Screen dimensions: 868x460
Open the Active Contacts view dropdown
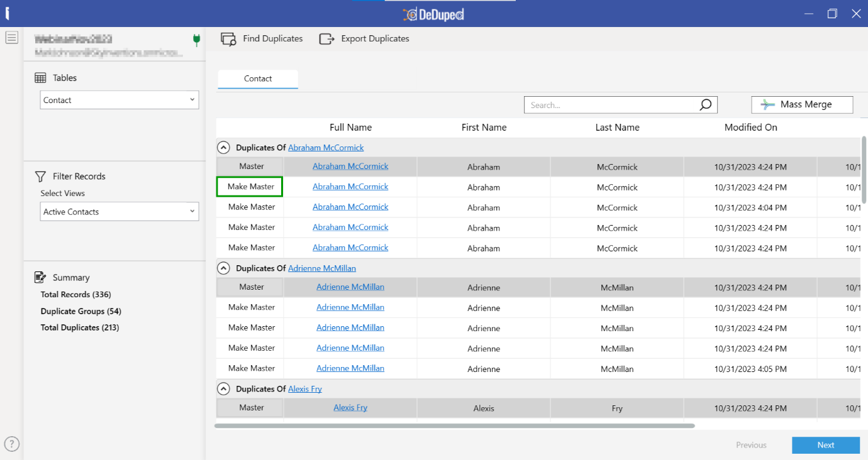coord(120,212)
